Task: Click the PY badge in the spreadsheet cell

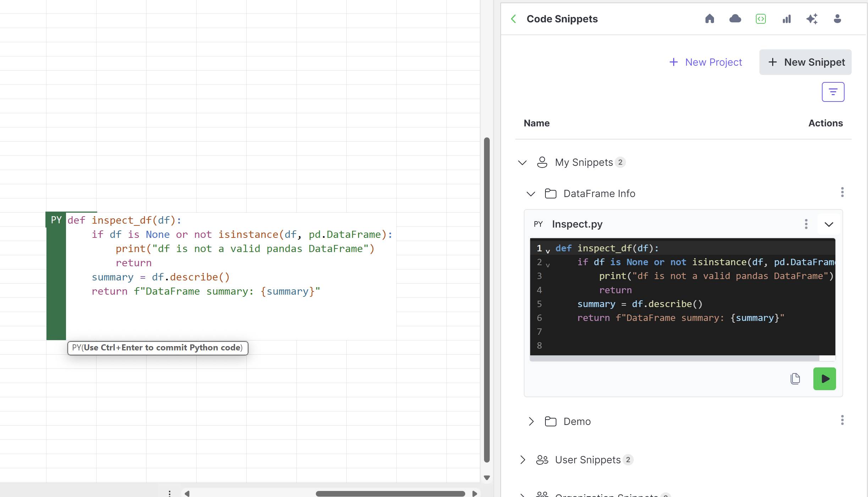Action: (x=56, y=220)
